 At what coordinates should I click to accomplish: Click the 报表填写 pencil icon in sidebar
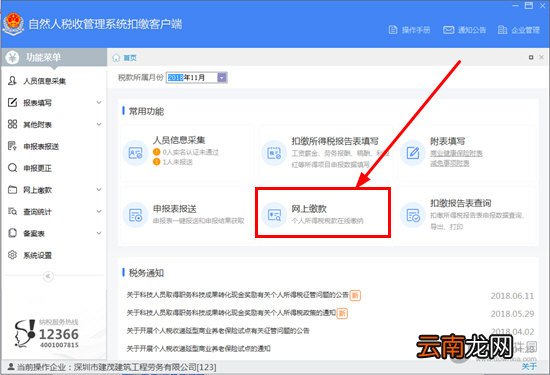click(12, 102)
